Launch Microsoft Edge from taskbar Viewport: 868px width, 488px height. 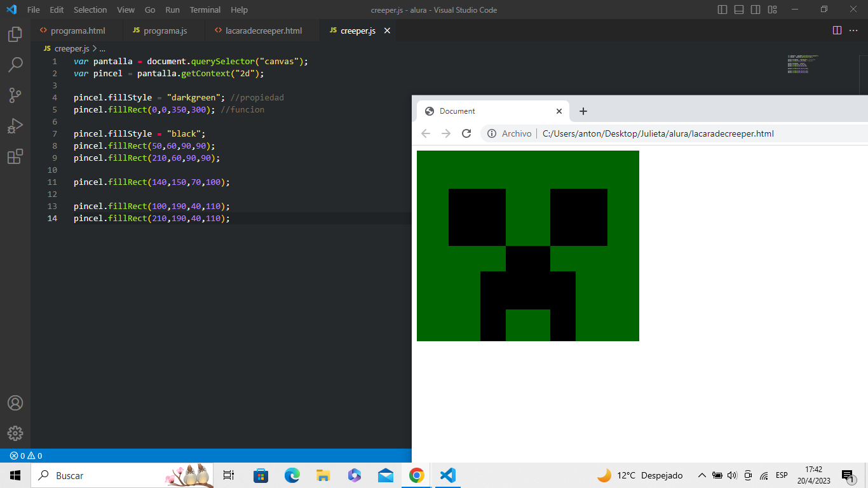click(292, 475)
